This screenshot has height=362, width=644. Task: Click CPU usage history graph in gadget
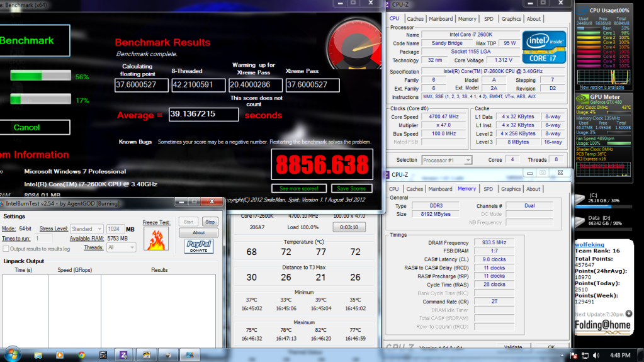point(603,77)
